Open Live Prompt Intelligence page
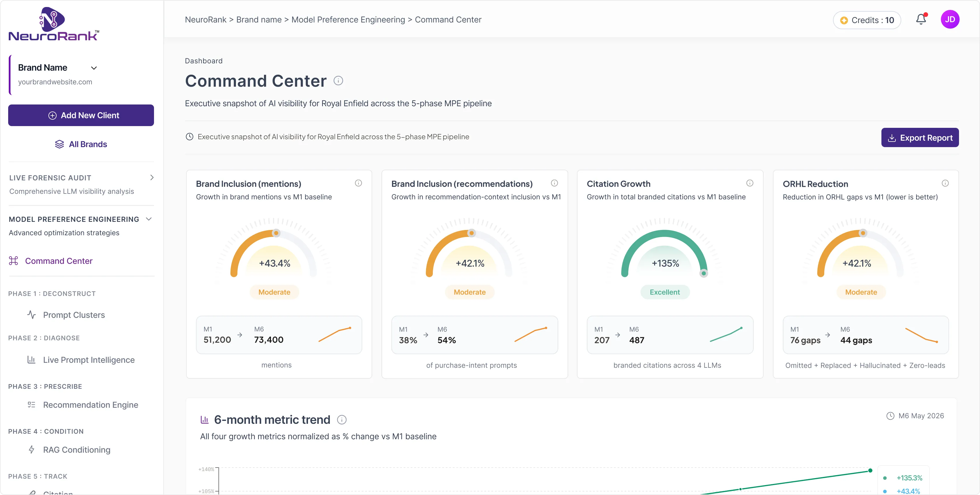The width and height of the screenshot is (980, 495). coord(89,360)
